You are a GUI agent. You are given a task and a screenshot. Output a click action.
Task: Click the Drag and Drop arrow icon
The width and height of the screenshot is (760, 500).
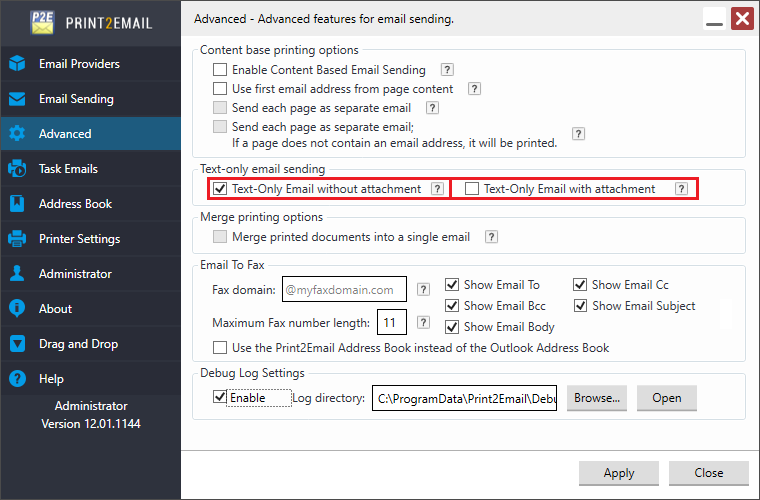click(17, 344)
